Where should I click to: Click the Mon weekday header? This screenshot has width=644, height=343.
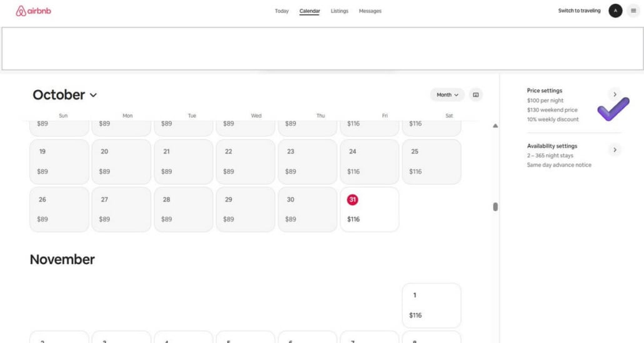coord(128,116)
